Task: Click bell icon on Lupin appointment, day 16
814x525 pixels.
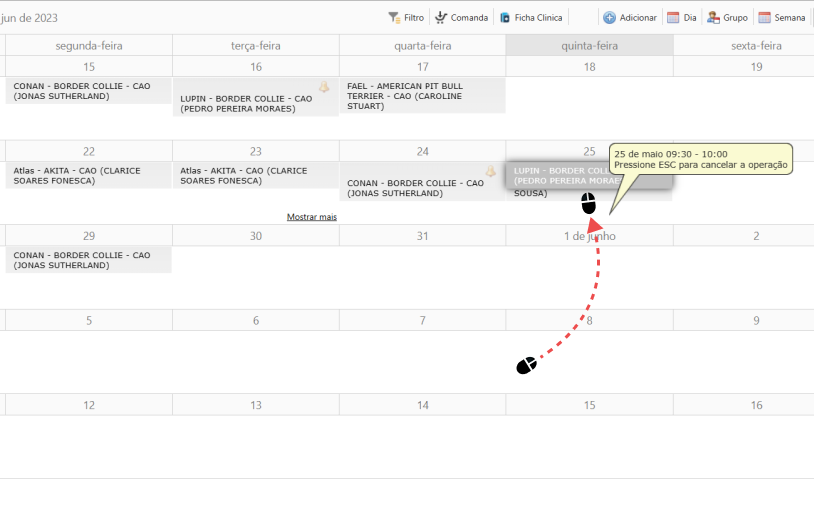Action: [x=324, y=87]
